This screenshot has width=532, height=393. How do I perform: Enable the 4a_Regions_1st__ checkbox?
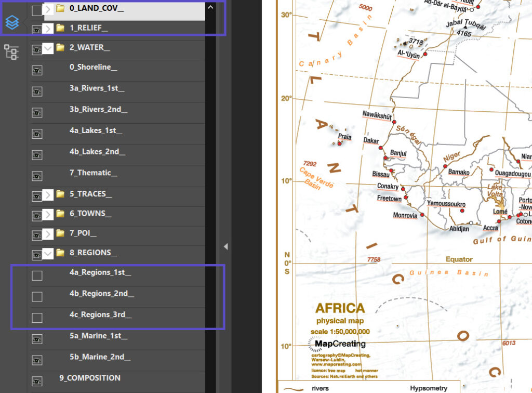coord(37,276)
